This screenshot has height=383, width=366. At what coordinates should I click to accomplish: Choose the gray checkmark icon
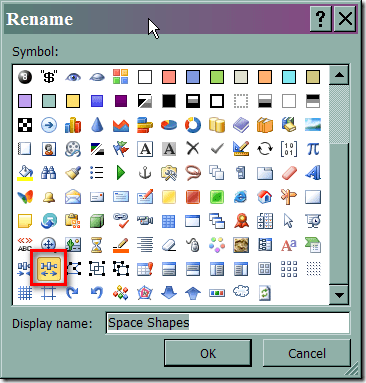[217, 149]
